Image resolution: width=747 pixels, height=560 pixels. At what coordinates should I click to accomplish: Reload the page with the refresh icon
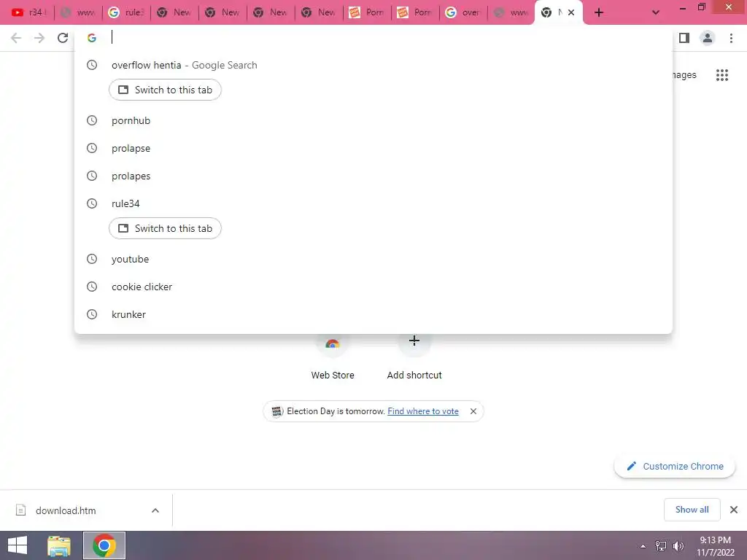(63, 38)
